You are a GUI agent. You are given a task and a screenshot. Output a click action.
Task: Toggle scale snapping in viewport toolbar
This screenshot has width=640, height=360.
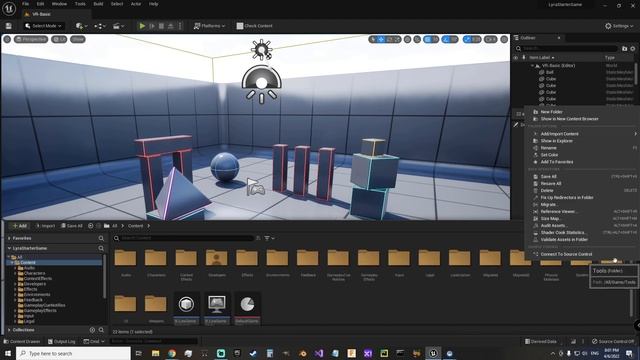pos(468,39)
